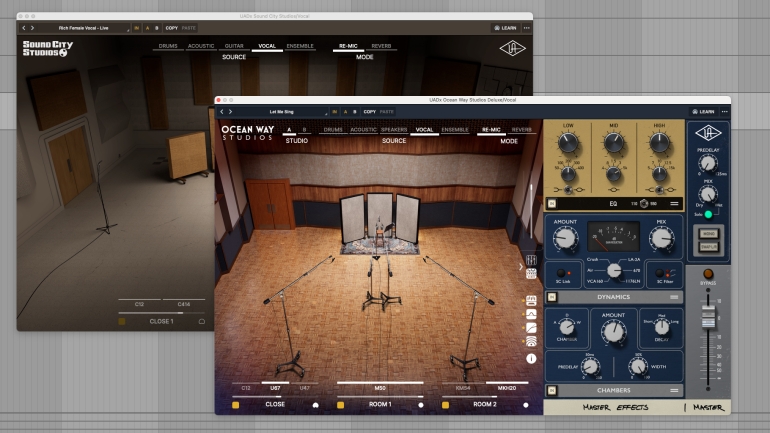Select the GUITAR source tab in Sound City
This screenshot has width=770, height=433.
pyautogui.click(x=234, y=46)
